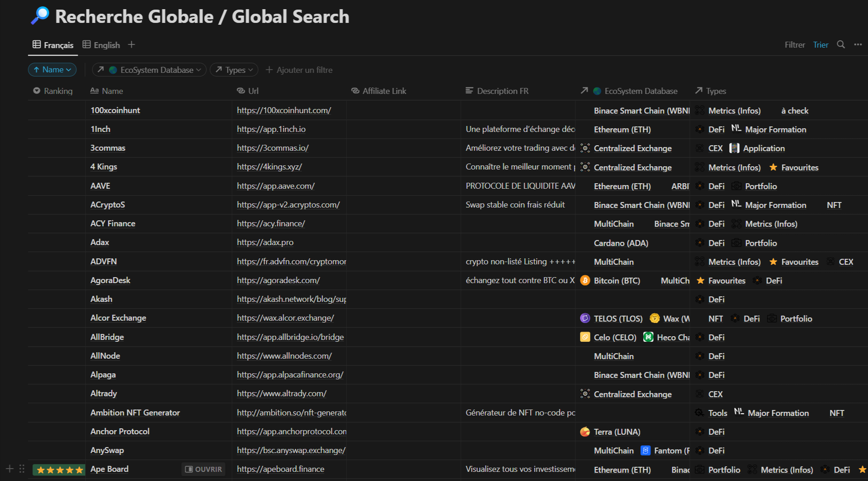Click the ARBI tag in AAVE row
This screenshot has width=868, height=481.
tap(680, 186)
